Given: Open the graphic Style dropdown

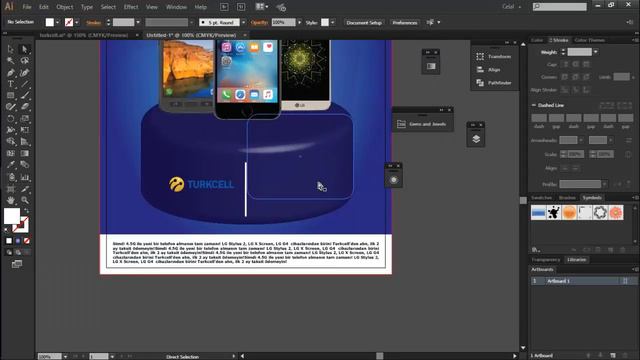Looking at the screenshot, I should [x=333, y=22].
